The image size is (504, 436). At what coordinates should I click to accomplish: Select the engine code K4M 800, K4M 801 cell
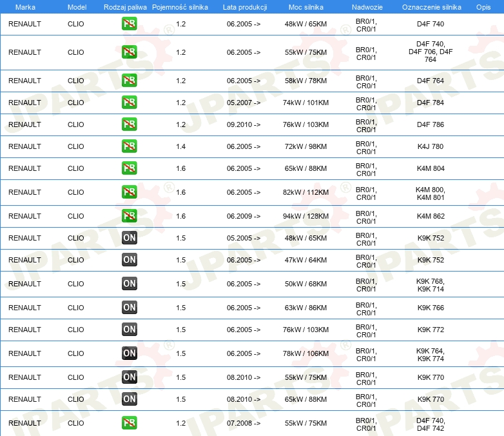click(431, 193)
